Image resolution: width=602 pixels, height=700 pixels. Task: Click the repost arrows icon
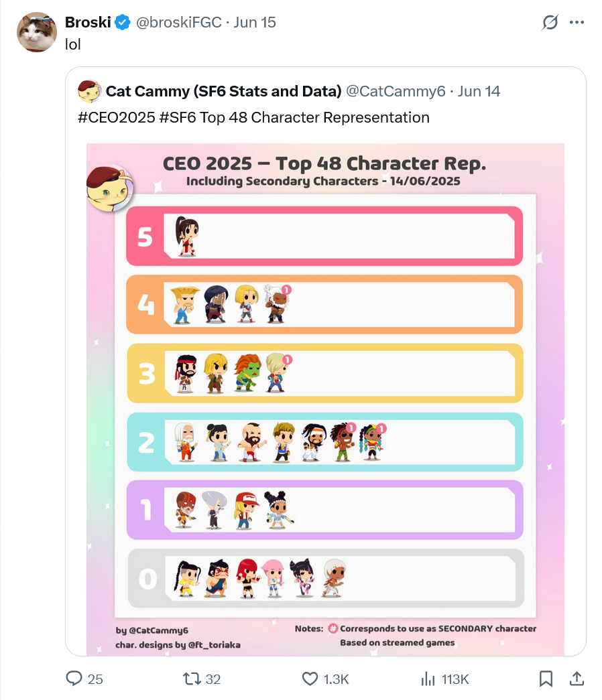coord(192,679)
